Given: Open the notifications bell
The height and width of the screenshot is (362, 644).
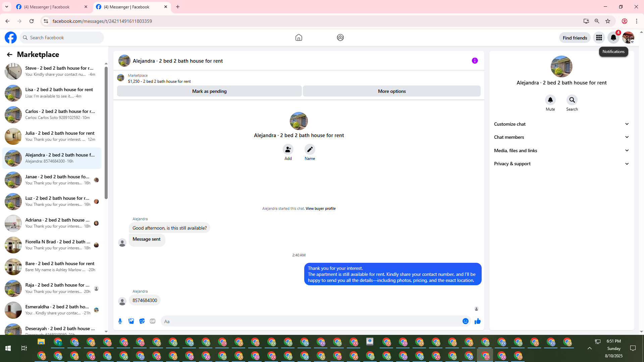Looking at the screenshot, I should [x=613, y=38].
